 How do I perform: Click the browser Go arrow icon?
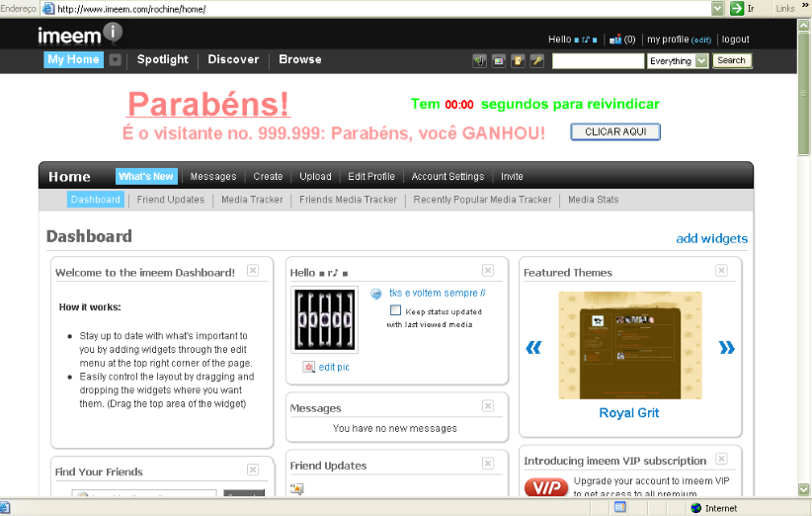(736, 8)
